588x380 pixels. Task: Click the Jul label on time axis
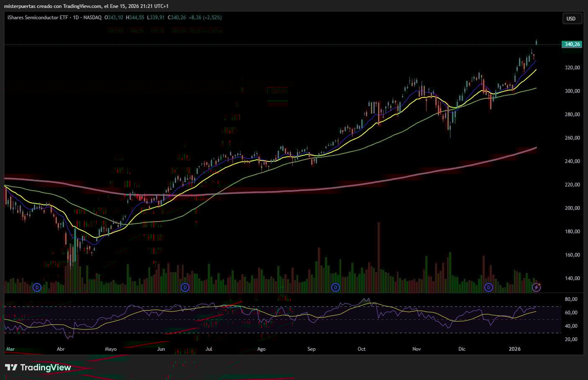(209, 349)
